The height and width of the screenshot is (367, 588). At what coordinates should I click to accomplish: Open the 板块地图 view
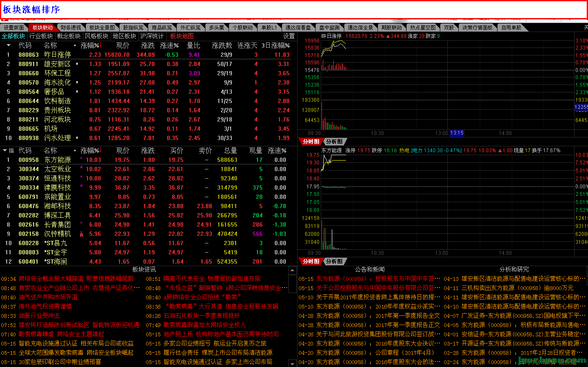[x=182, y=36]
